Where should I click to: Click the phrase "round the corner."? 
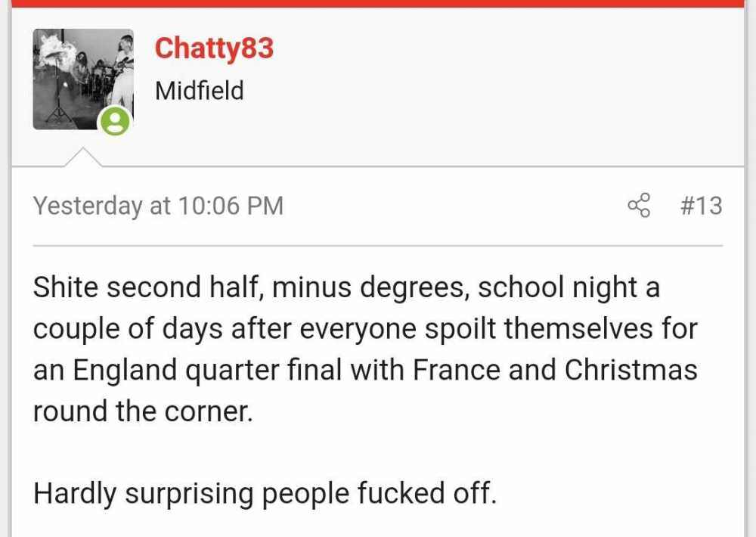tap(143, 411)
